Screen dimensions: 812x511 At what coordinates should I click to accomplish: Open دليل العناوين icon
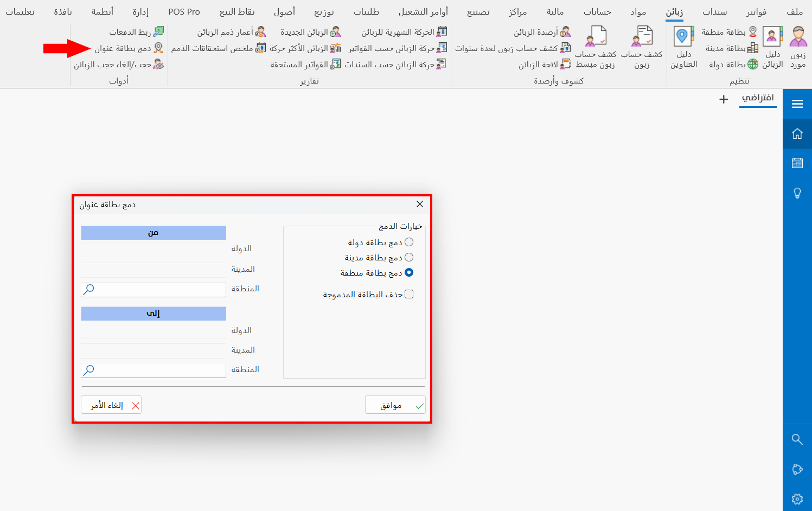(682, 47)
